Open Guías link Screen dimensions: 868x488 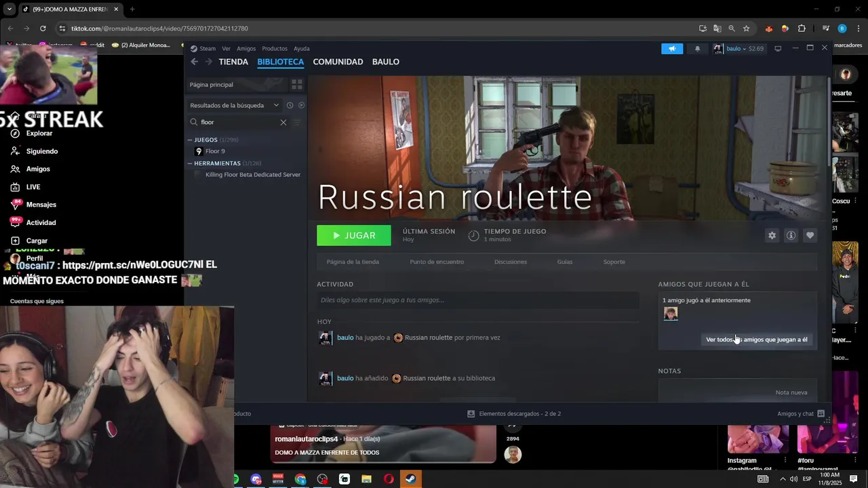tap(565, 262)
